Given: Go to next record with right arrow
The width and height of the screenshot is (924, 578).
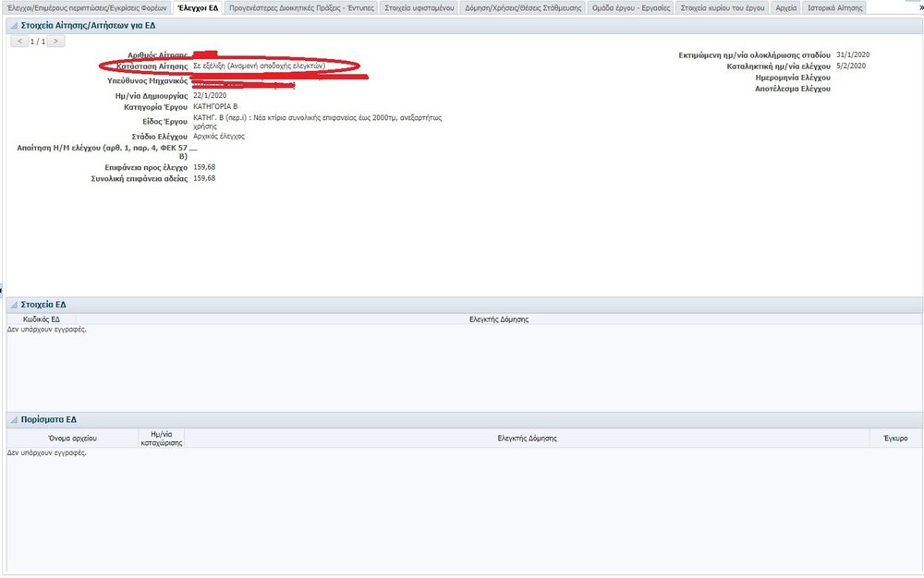Looking at the screenshot, I should pos(57,42).
